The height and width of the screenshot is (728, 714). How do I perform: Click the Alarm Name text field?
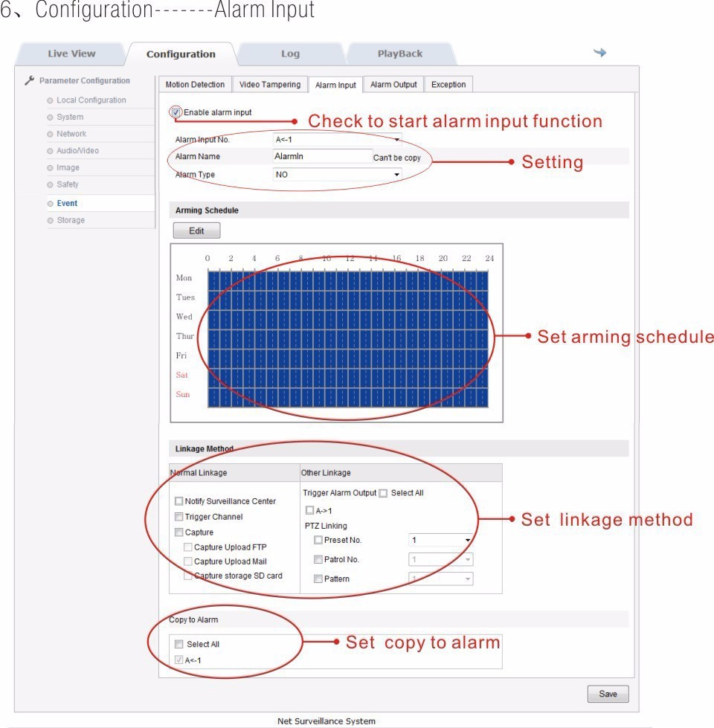coord(323,157)
